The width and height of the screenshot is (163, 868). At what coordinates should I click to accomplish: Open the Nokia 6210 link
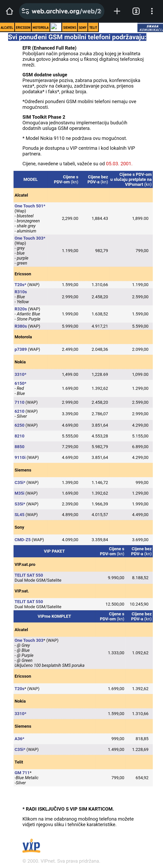pos(19,411)
